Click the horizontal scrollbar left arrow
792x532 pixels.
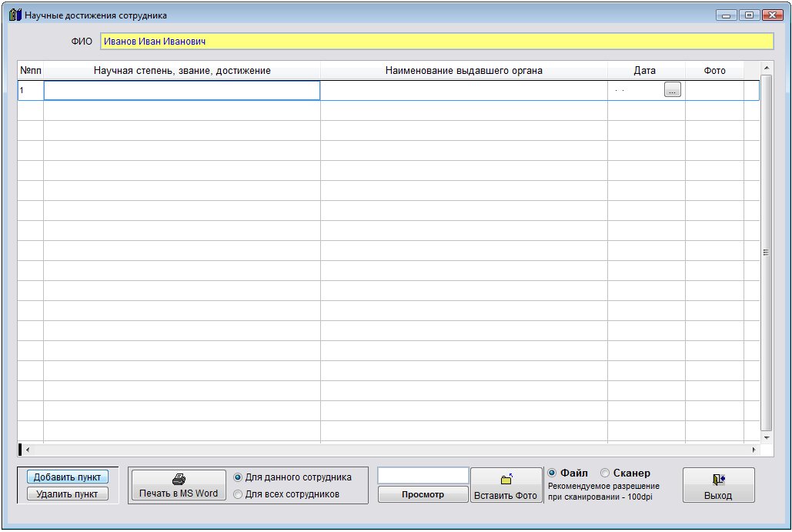[28, 449]
